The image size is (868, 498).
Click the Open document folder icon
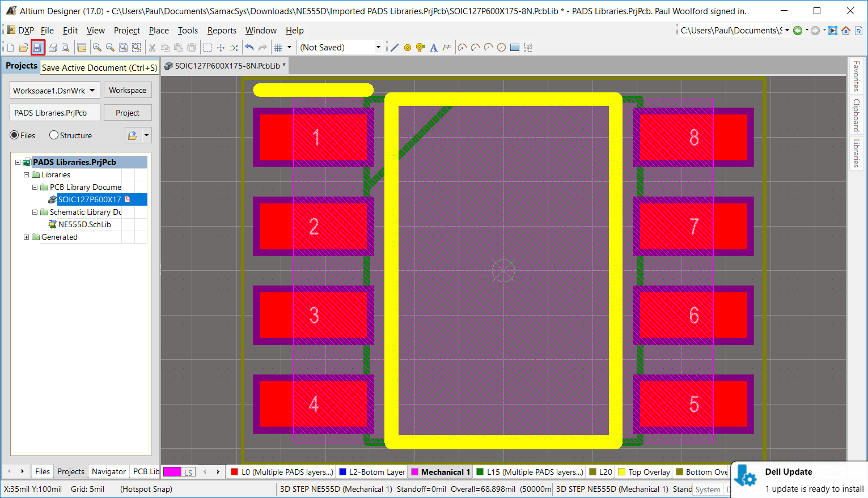click(x=23, y=48)
